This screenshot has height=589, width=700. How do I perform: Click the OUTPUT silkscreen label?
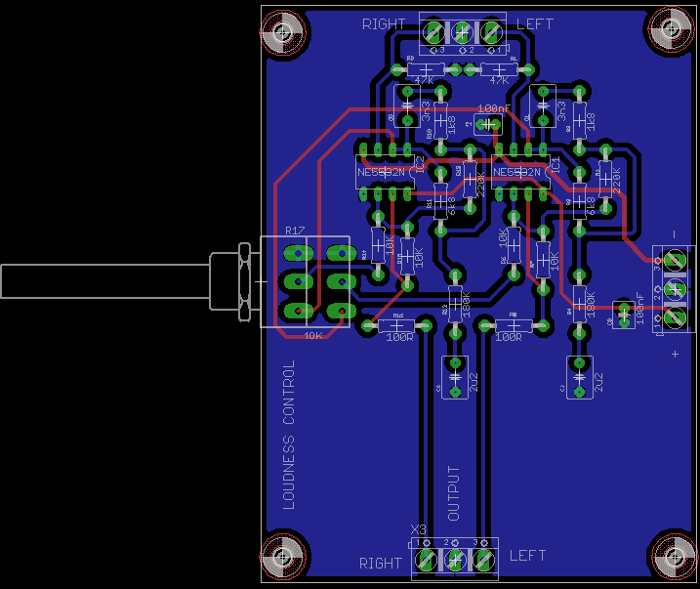point(453,493)
